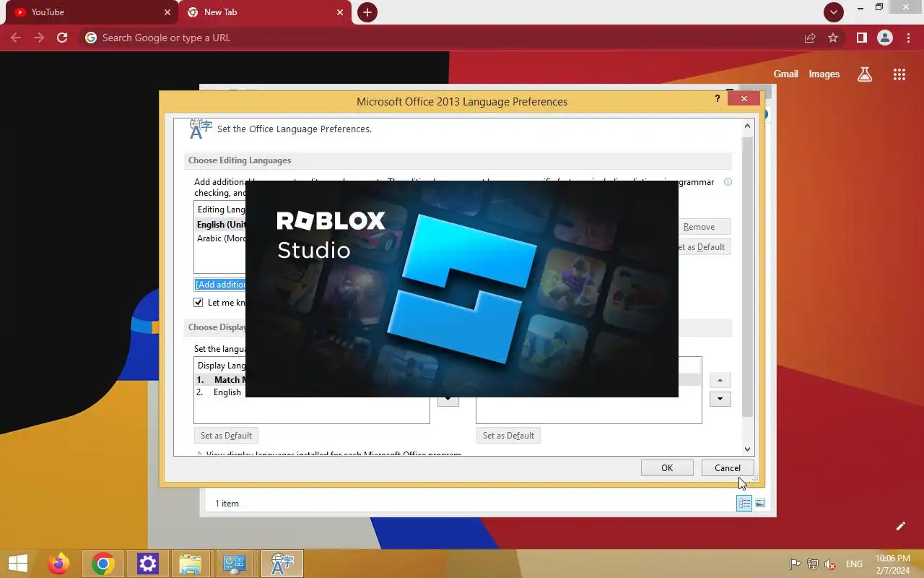Reload the current Chrome page
Screen dimensions: 924x578
[x=62, y=38]
